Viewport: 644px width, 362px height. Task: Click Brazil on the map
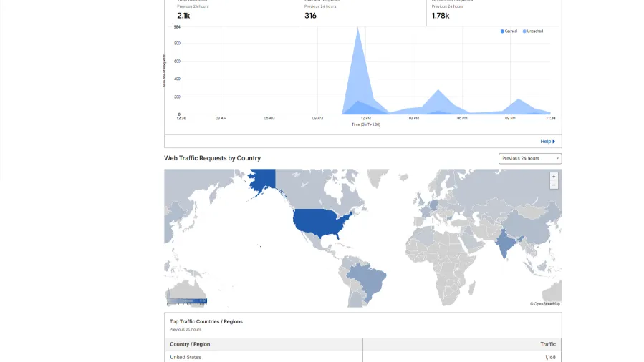point(367,281)
